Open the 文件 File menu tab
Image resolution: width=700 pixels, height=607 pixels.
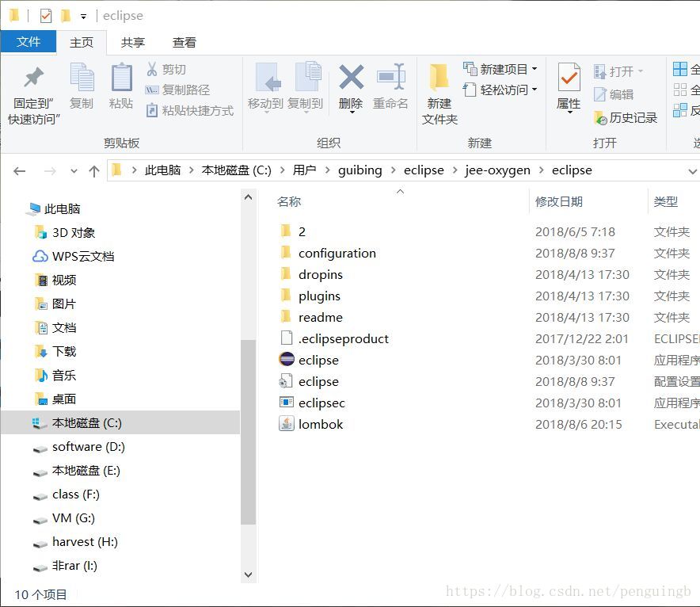tap(29, 41)
